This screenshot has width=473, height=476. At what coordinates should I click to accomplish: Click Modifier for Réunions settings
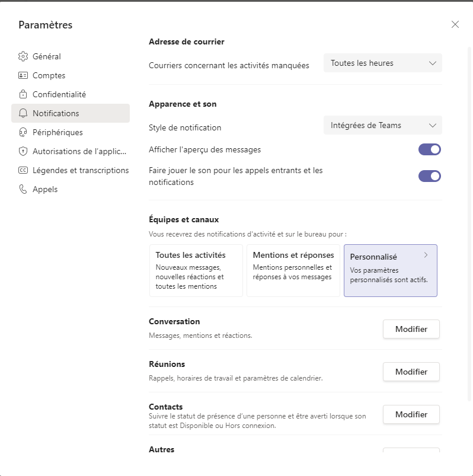pos(411,372)
